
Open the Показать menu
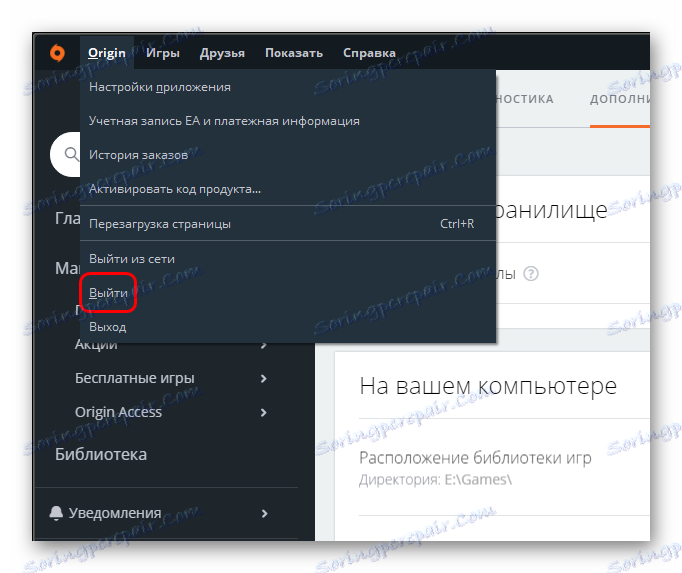coord(294,53)
